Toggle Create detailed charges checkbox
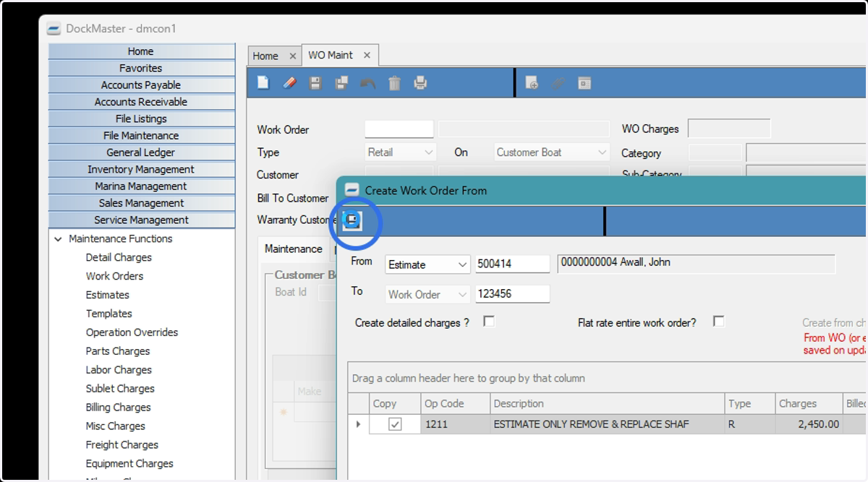The image size is (868, 482). tap(489, 321)
